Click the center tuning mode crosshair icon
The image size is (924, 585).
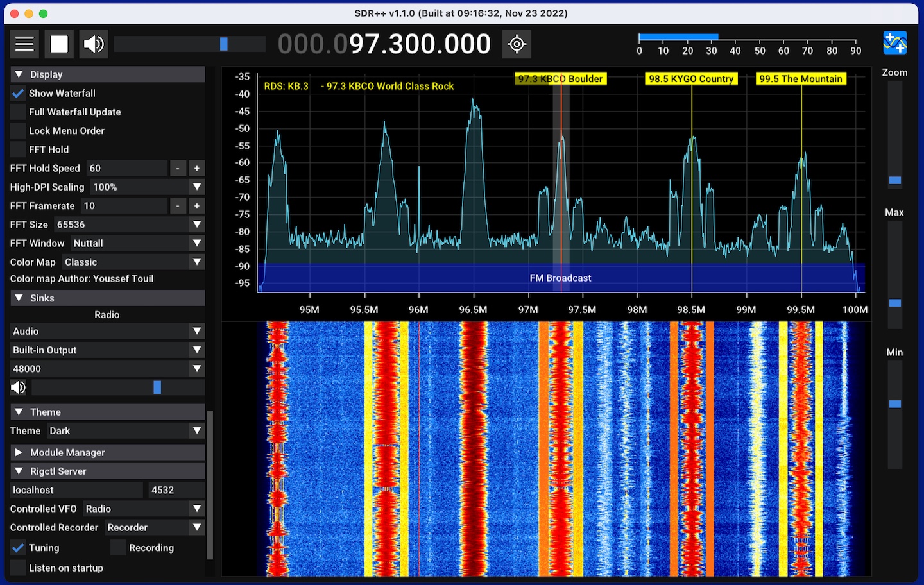coord(517,44)
